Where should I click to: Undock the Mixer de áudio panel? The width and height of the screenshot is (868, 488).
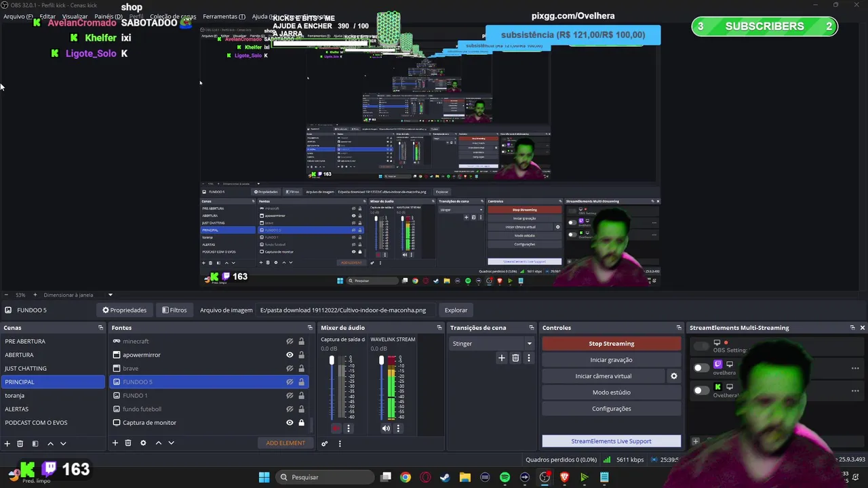[x=439, y=327]
